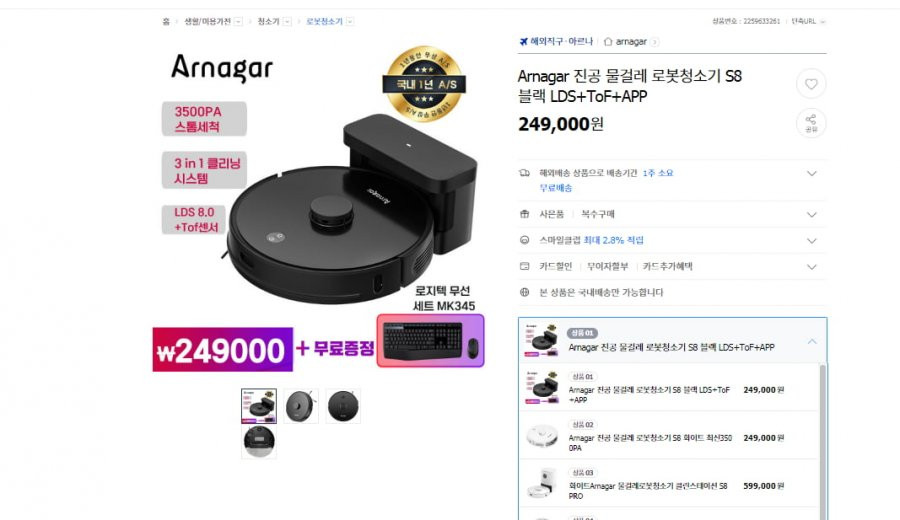The width and height of the screenshot is (900, 520).
Task: Expand the 사은품 gift row chevron
Action: (811, 215)
